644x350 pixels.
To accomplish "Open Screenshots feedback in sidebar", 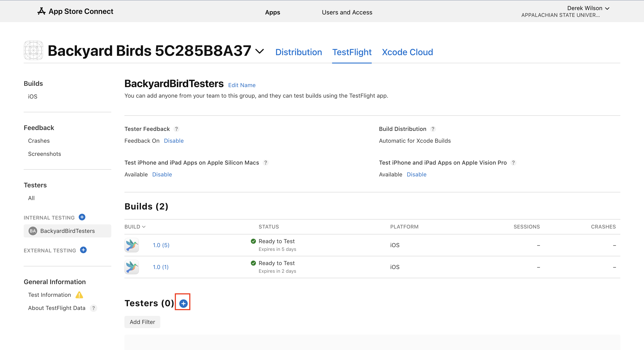I will point(44,154).
